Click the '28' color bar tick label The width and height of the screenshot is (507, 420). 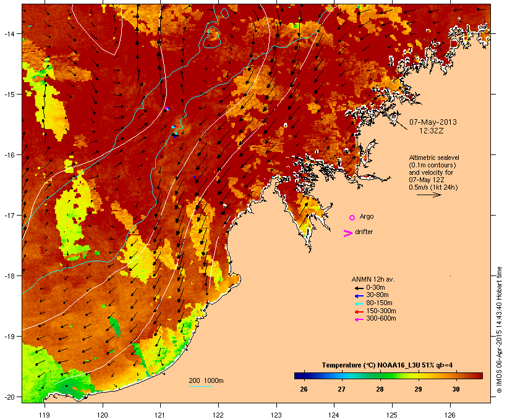pyautogui.click(x=380, y=389)
